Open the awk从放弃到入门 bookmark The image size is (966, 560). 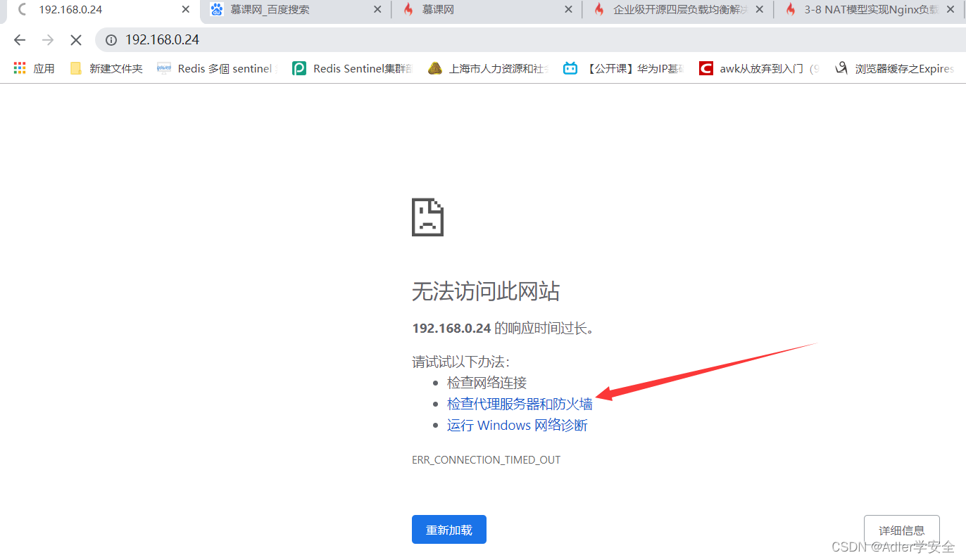760,68
